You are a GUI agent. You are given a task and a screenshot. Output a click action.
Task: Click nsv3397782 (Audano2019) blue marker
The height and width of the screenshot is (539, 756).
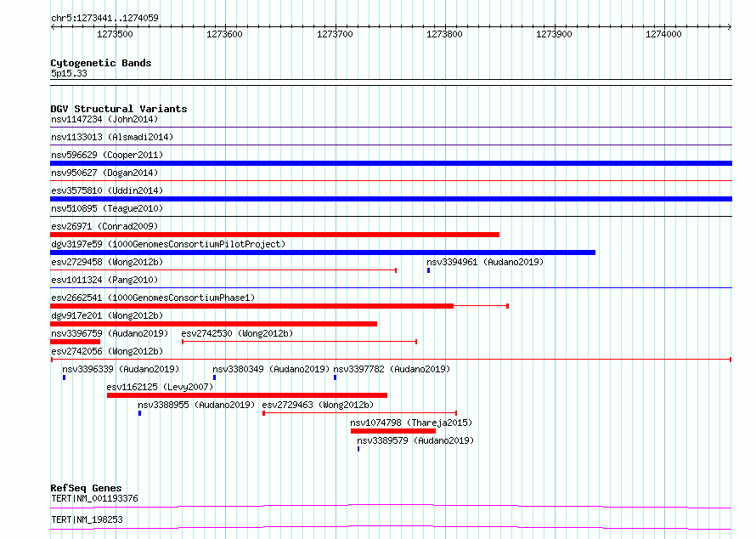tap(335, 377)
